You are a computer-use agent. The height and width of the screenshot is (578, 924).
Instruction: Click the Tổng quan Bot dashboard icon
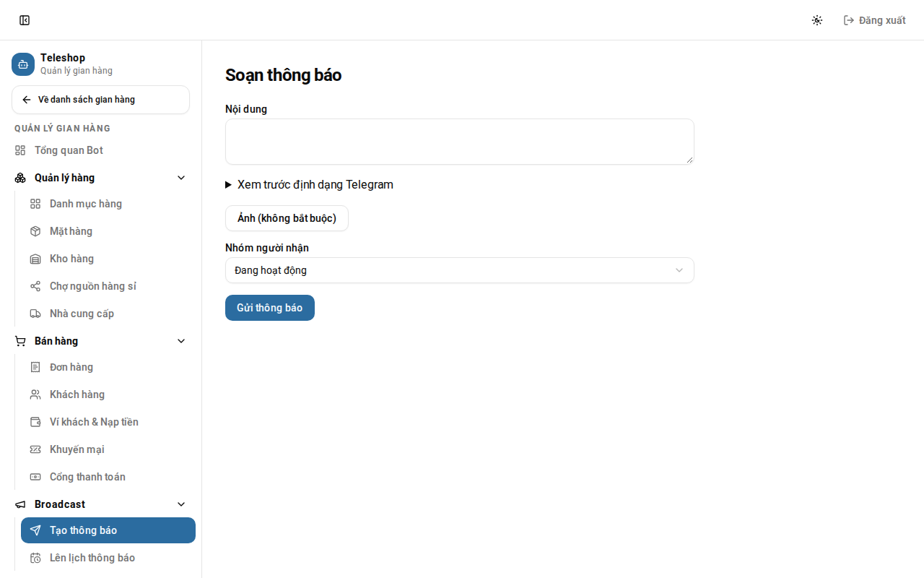(x=20, y=150)
